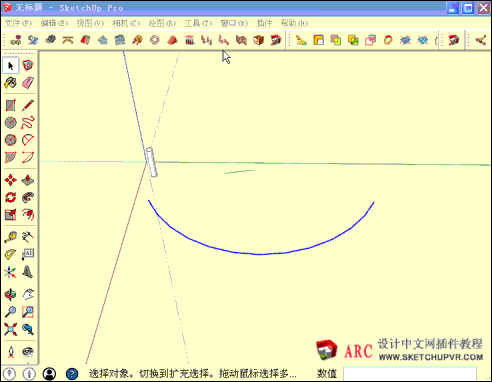Pick the filled three-point Arc tool
Image resolution: width=492 pixels, height=382 pixels.
pos(11,157)
